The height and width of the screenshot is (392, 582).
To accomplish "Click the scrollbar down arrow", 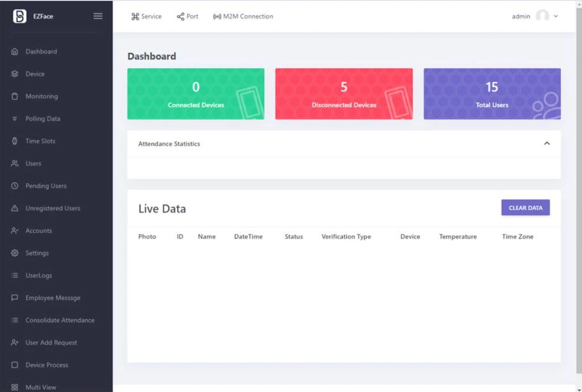I will pos(579,389).
